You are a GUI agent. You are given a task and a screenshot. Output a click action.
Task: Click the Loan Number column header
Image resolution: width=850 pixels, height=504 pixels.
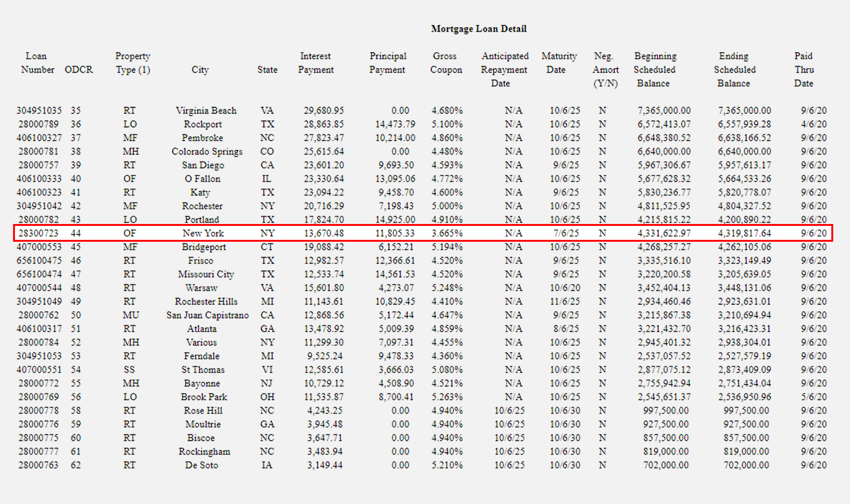point(37,63)
